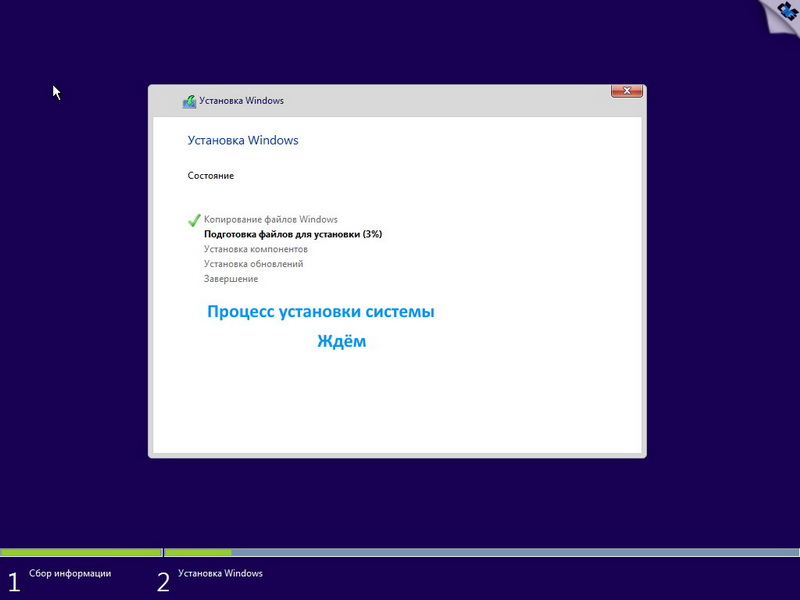Image resolution: width=800 pixels, height=600 pixels.
Task: Click the 'Завершение' step
Action: [231, 279]
